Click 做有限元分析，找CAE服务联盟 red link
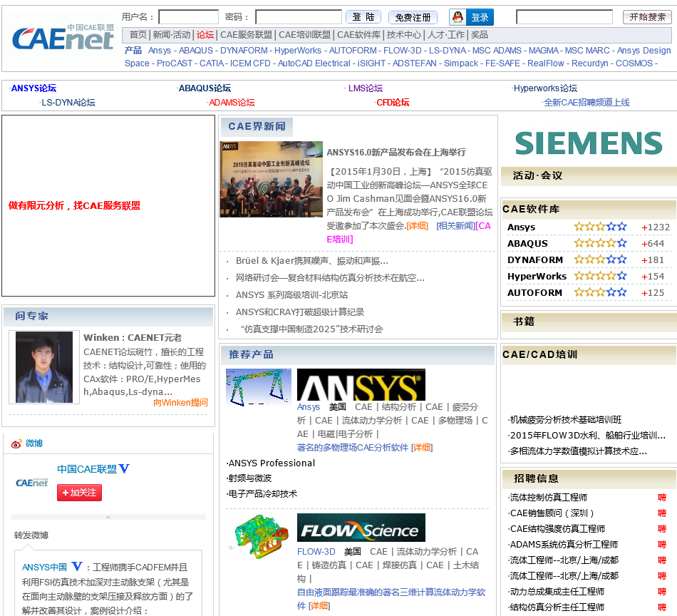Screen dimensions: 677x616 coord(74,205)
